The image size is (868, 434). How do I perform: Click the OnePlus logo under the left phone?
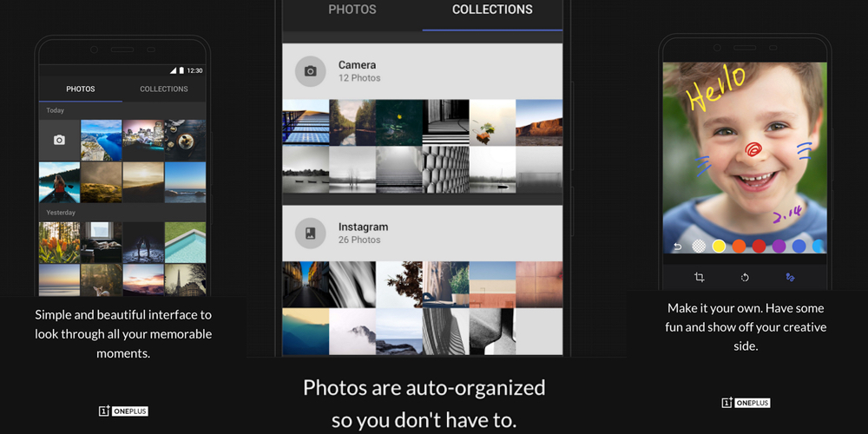pyautogui.click(x=123, y=411)
